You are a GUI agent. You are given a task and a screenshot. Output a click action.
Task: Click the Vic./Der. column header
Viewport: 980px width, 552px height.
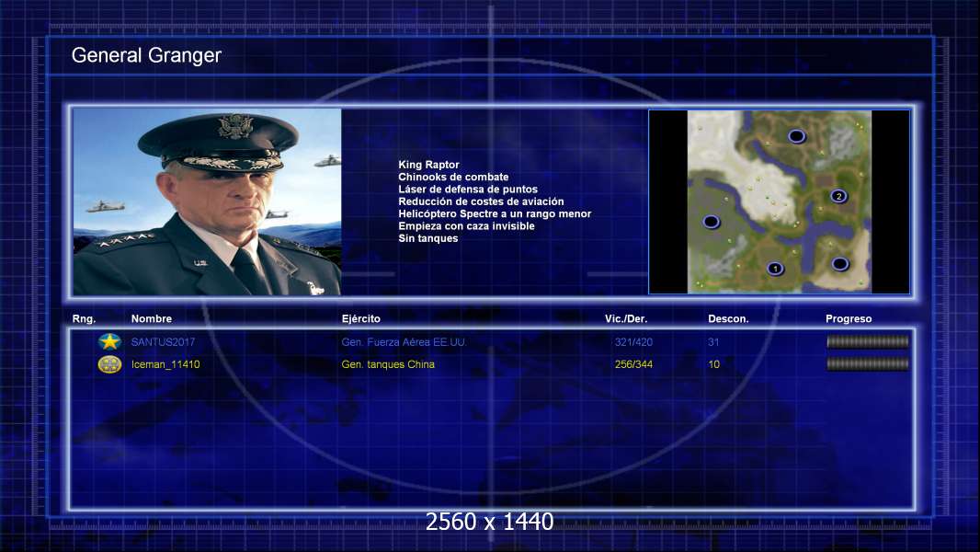[626, 319]
